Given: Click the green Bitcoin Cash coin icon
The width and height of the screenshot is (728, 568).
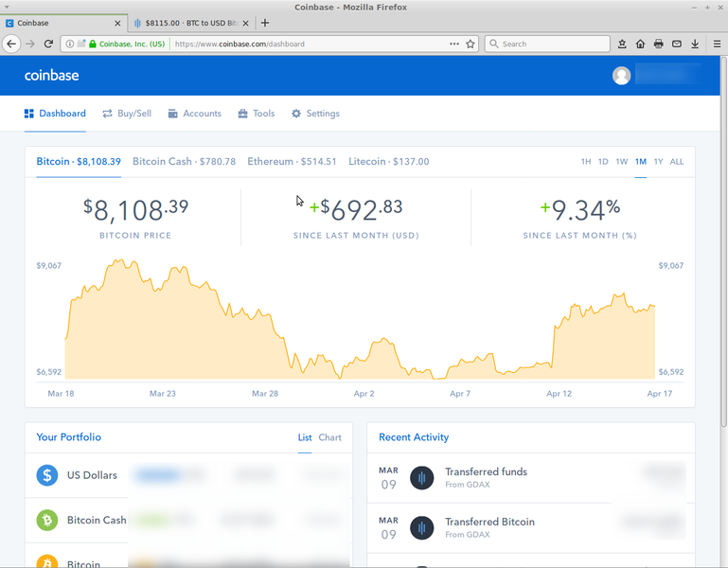Looking at the screenshot, I should [47, 520].
